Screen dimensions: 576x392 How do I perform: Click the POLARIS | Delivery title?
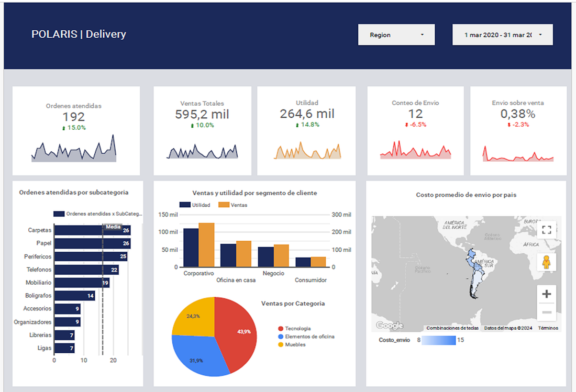[x=79, y=34]
